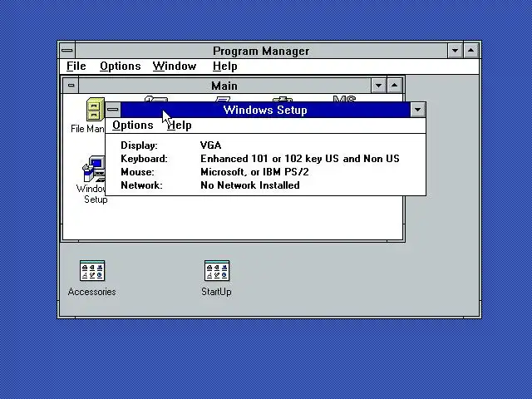
Task: Minimize the Windows Setup window
Action: (417, 110)
